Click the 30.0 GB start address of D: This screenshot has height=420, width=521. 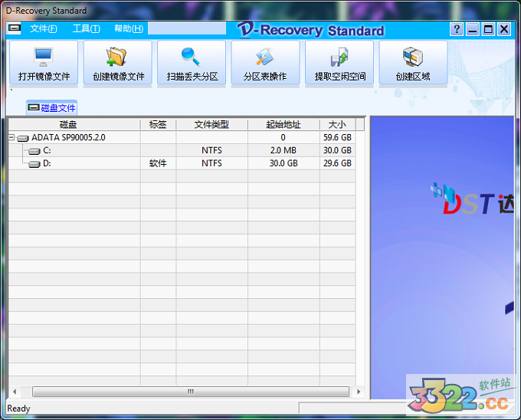283,163
